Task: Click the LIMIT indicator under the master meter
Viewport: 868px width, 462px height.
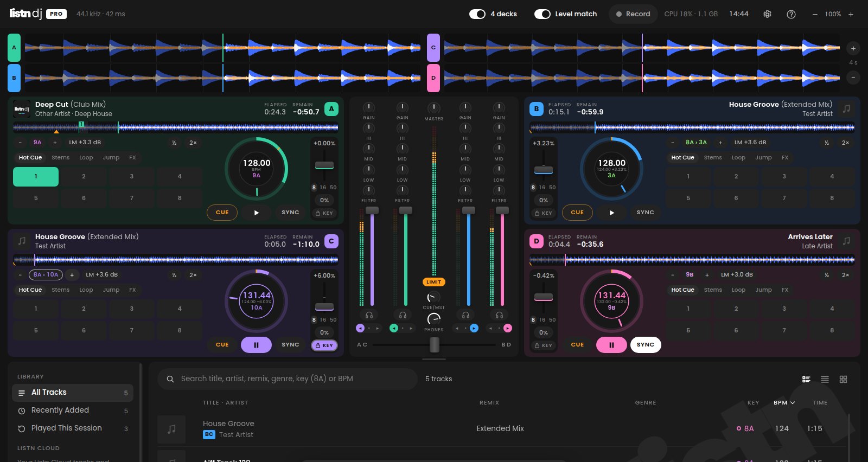Action: click(x=434, y=282)
